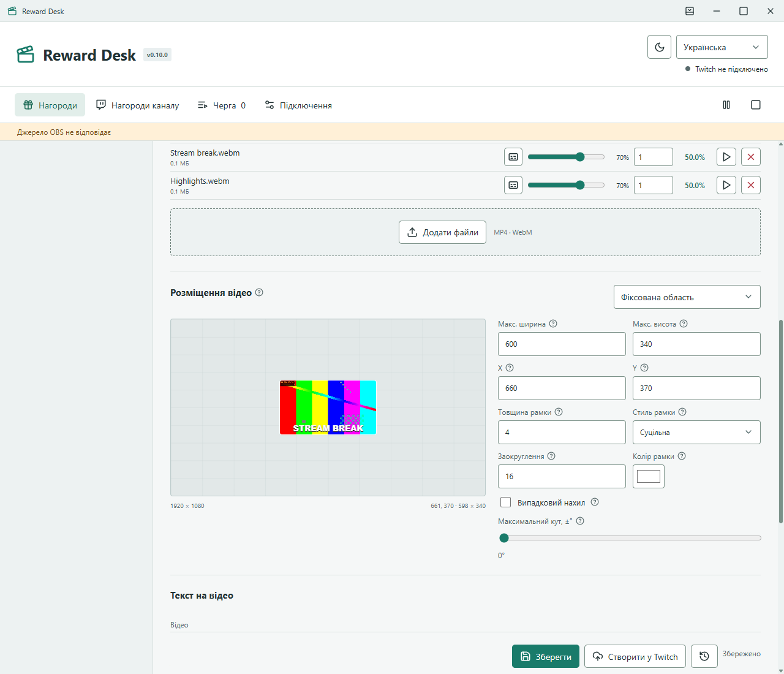Show help for Макс. висота
Viewport: 784px width, 674px height.
point(684,324)
